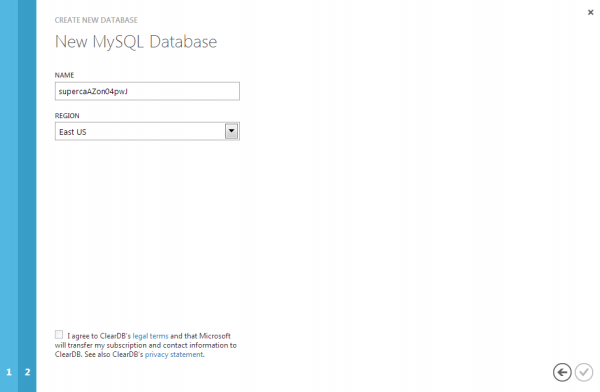Confirm with the checkmark complete button
This screenshot has height=392, width=600.
tap(584, 372)
